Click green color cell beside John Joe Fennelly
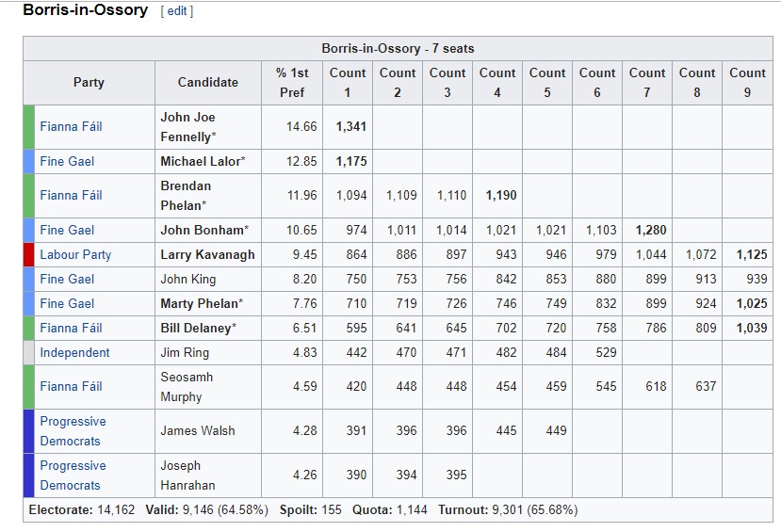The width and height of the screenshot is (781, 532). pyautogui.click(x=29, y=127)
